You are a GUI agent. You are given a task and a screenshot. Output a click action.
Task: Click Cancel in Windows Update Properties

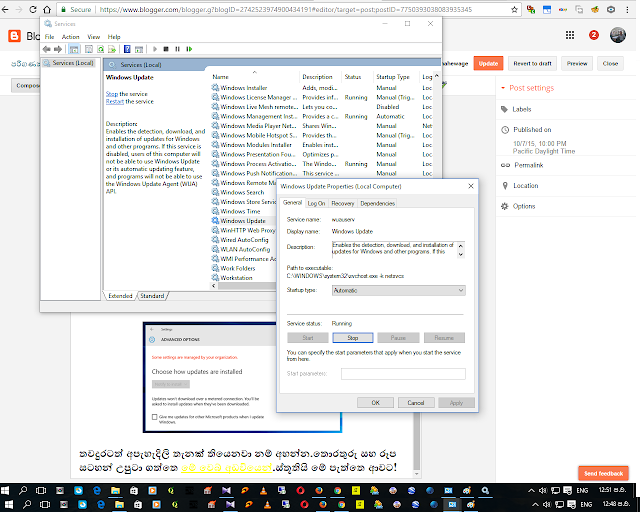(416, 403)
